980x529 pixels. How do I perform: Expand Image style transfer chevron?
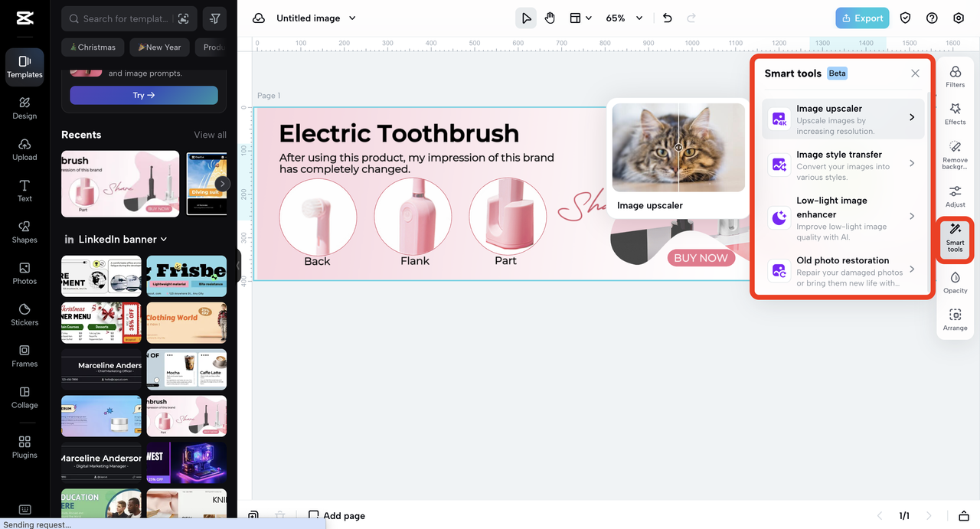click(x=912, y=163)
